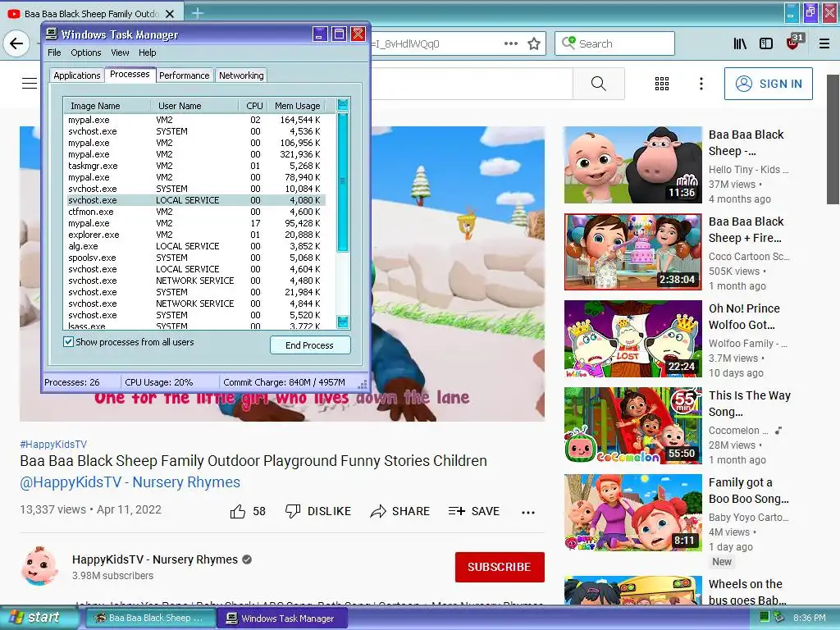Click the SIGN IN button
Viewport: 840px width, 630px height.
click(x=768, y=84)
